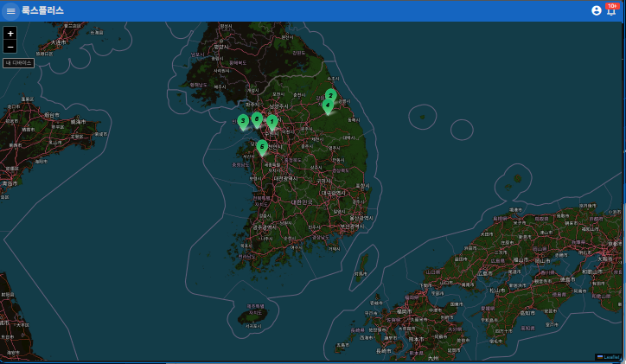
Task: Select green map marker number 1
Action: pos(272,122)
